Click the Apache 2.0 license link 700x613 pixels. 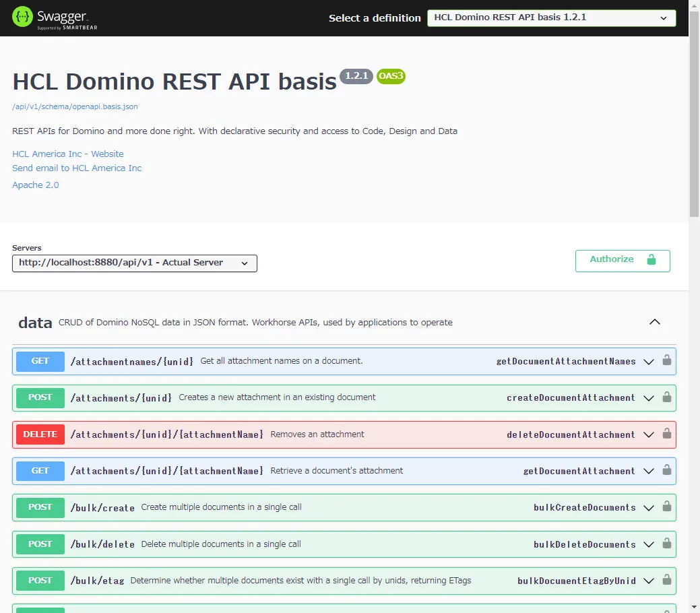pos(35,185)
